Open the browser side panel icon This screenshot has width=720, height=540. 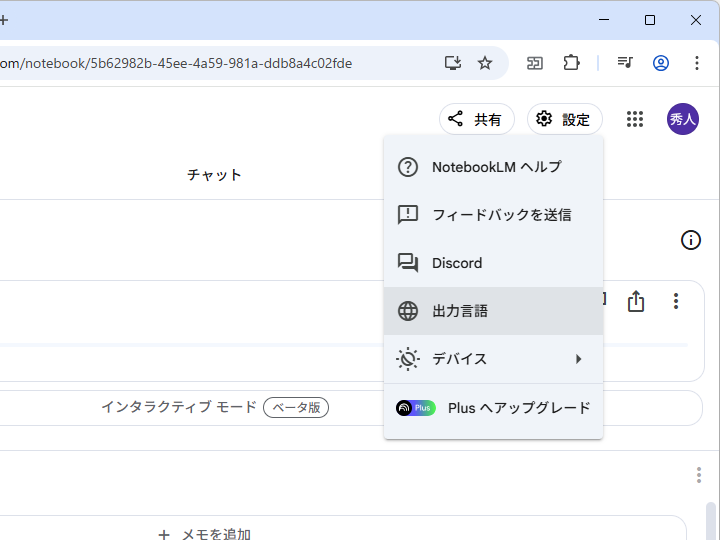coord(534,63)
